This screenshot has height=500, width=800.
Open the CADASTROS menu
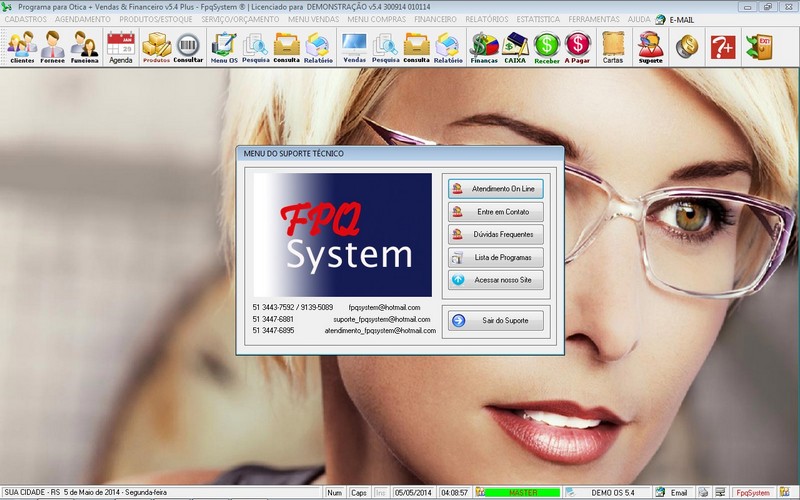point(25,19)
